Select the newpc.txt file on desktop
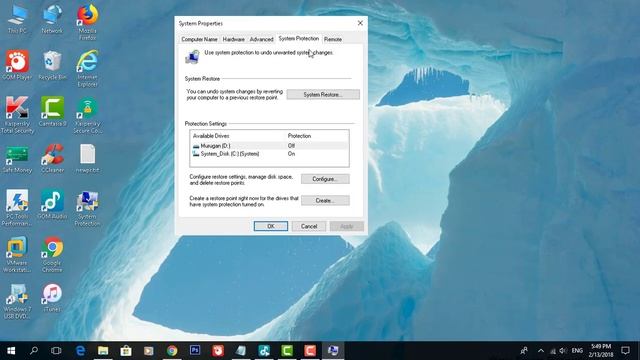This screenshot has width=640, height=360. tap(87, 158)
